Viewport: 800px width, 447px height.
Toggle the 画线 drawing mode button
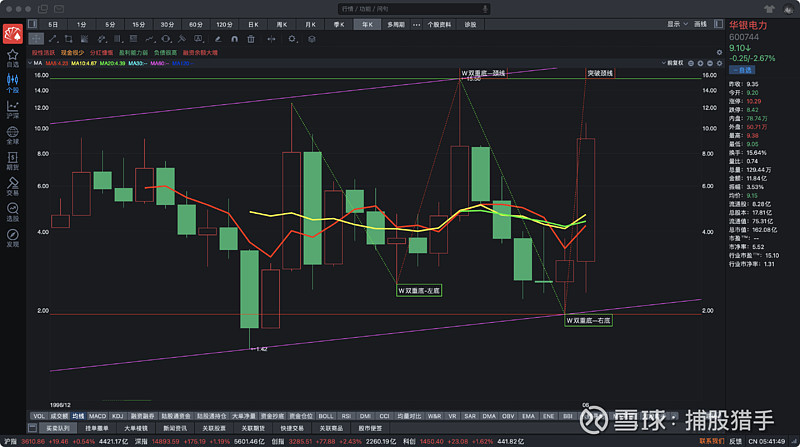(x=701, y=24)
